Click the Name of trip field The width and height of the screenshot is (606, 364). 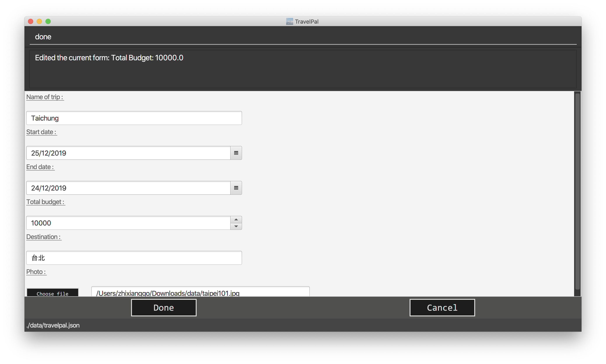134,118
